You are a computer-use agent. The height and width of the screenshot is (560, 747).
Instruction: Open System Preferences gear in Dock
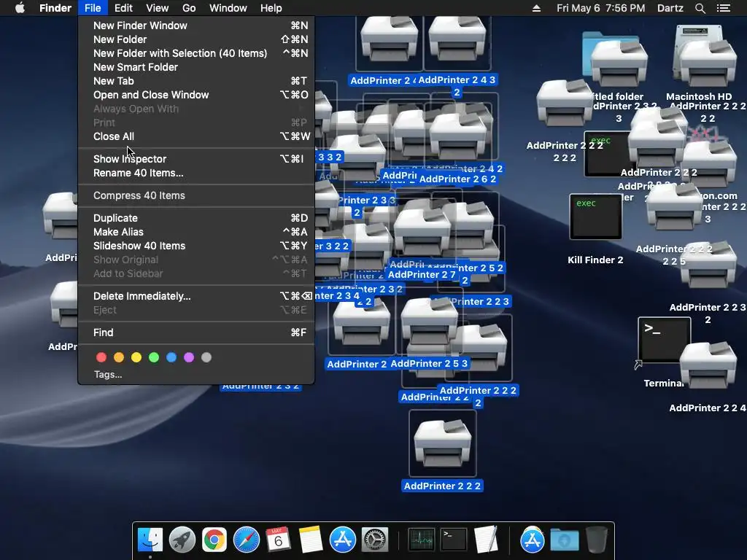pyautogui.click(x=375, y=540)
